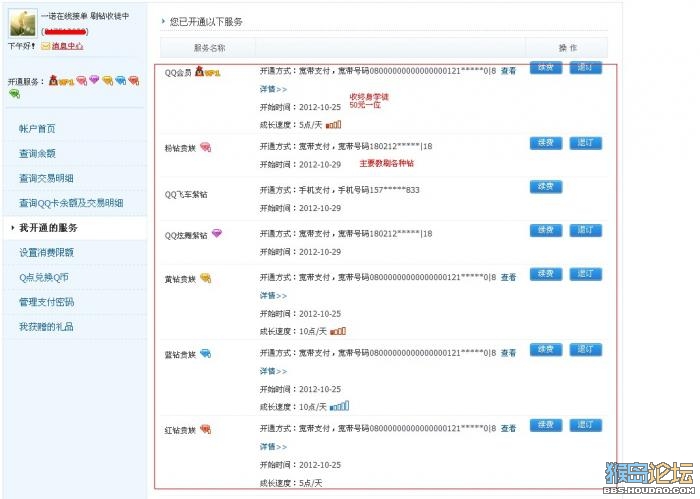Click the 手机号码157*****833 text in the QQ飞车紫钻 row
Viewport: 700px width, 499px height.
[x=379, y=190]
